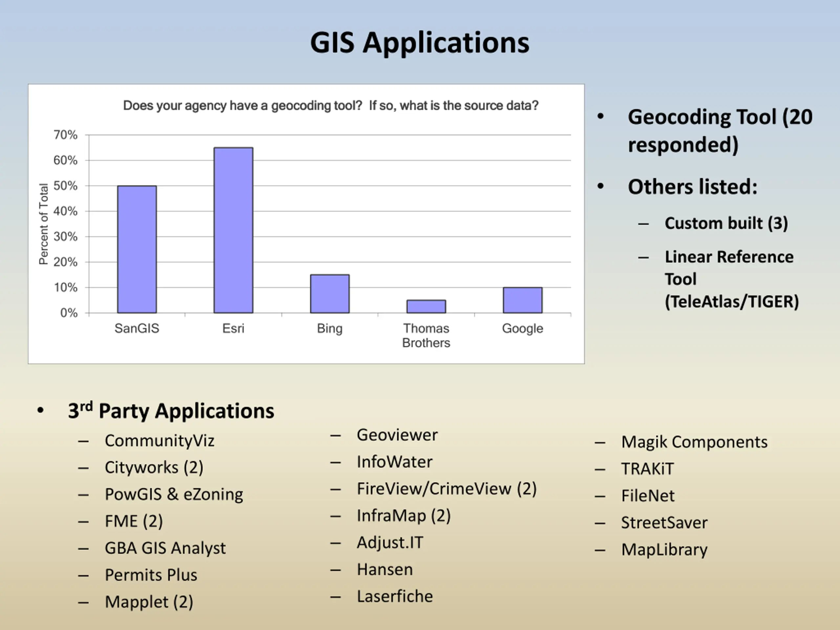Select the 'FireView/CrimeView (2)' list item
840x630 pixels.
[447, 489]
